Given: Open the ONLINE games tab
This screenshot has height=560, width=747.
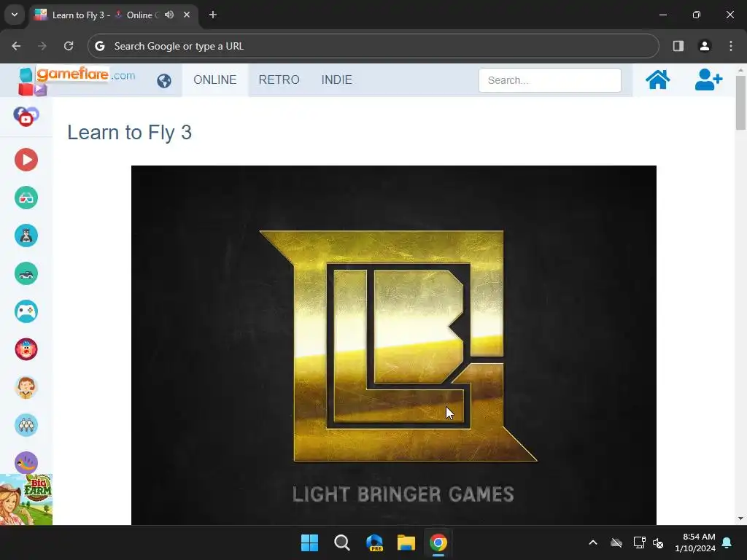Looking at the screenshot, I should tap(215, 80).
